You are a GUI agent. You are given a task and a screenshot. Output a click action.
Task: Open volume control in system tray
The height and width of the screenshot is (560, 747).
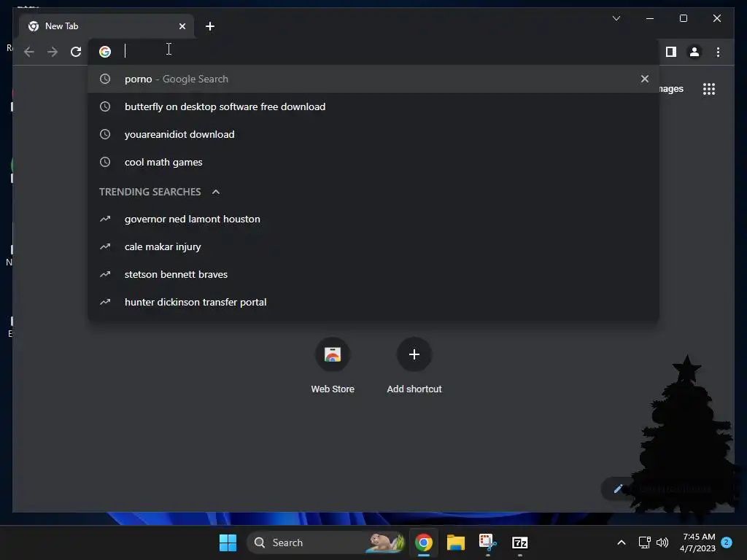(x=662, y=542)
